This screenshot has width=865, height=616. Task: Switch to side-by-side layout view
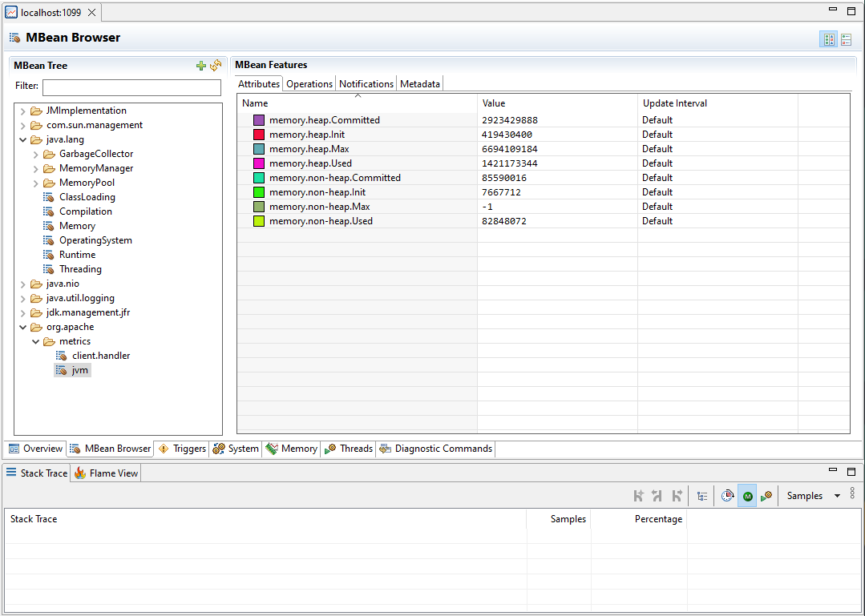(x=828, y=38)
